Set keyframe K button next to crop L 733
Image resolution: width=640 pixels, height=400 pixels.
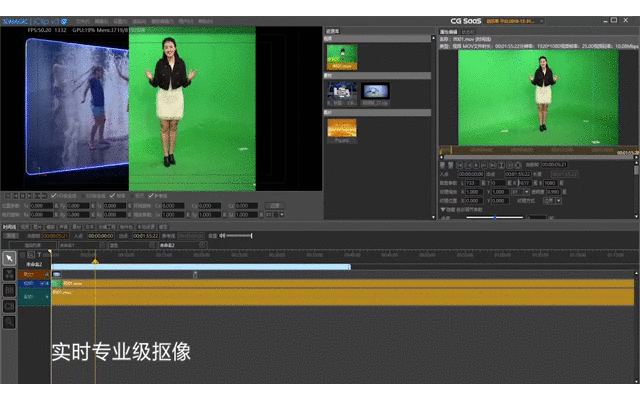pyautogui.click(x=483, y=183)
